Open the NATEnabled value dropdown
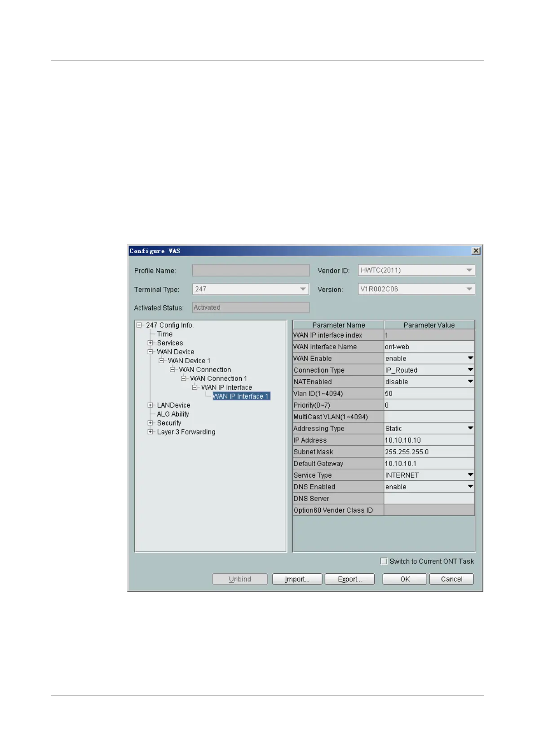Image resolution: width=535 pixels, height=756 pixels. point(470,382)
